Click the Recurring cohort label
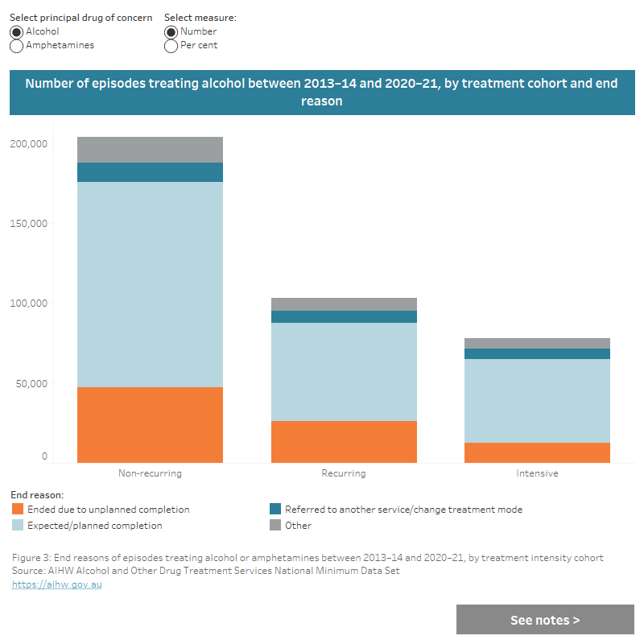The height and width of the screenshot is (644, 644). (344, 473)
